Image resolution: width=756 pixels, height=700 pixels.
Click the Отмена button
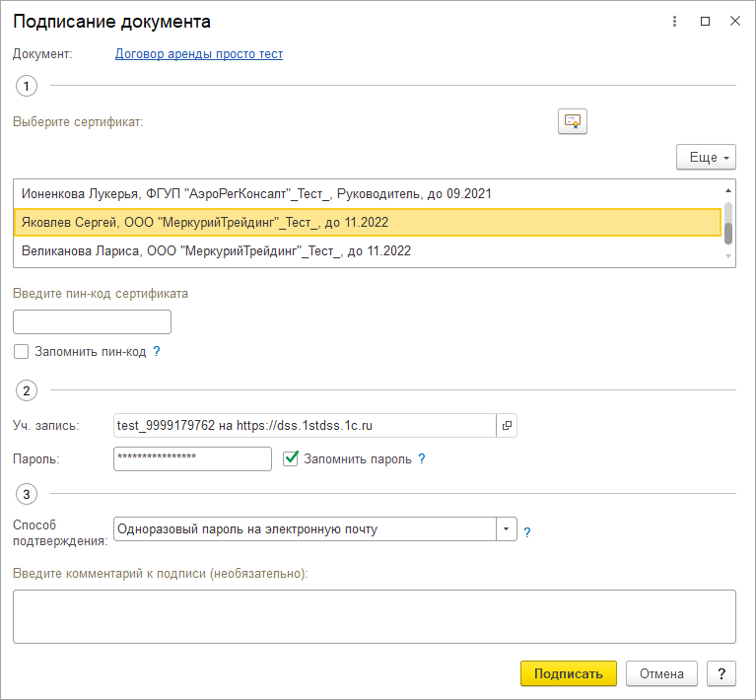pos(661,673)
